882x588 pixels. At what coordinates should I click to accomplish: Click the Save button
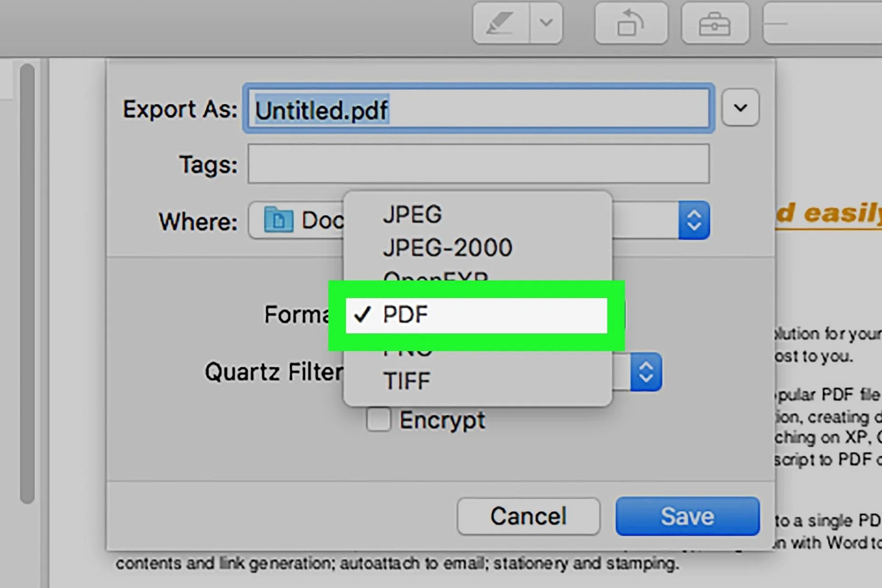687,516
